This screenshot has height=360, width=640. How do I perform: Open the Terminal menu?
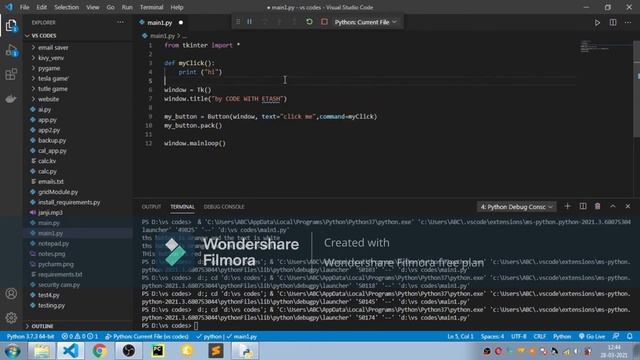(151, 7)
